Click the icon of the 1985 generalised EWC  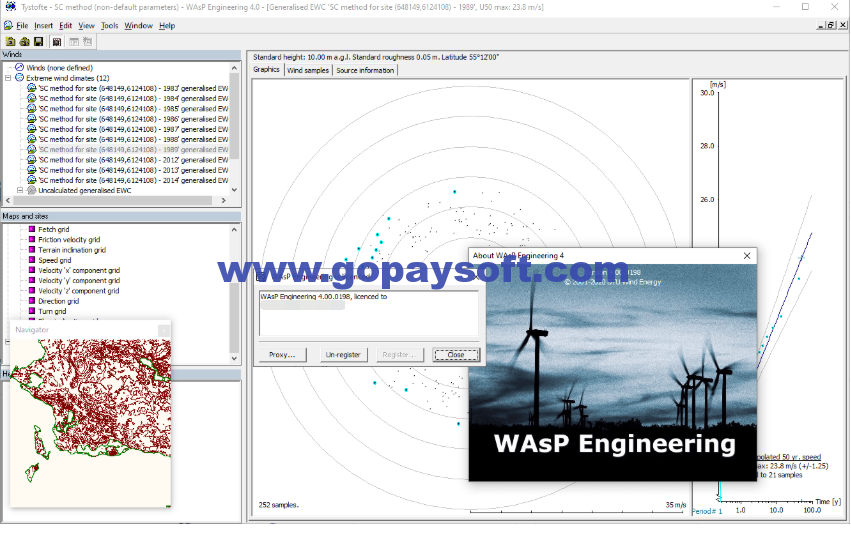tap(31, 109)
